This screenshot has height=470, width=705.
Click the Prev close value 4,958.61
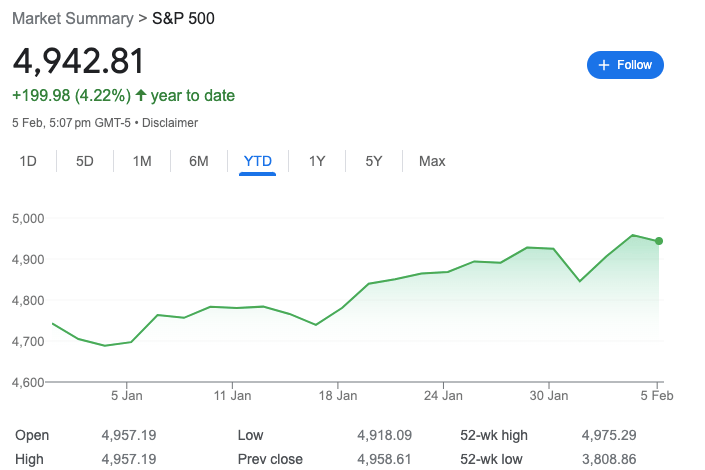[x=383, y=459]
